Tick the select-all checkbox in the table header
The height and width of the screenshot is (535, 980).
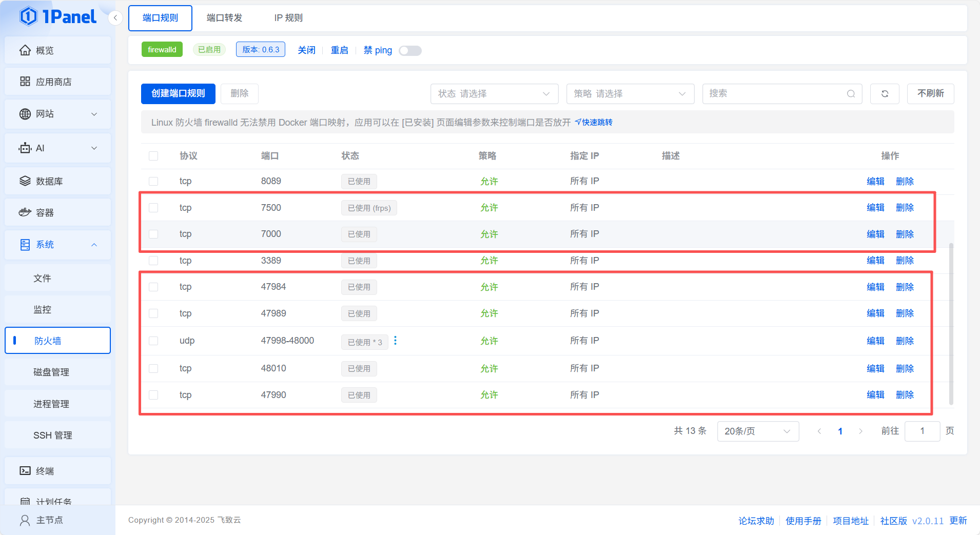pyautogui.click(x=153, y=156)
